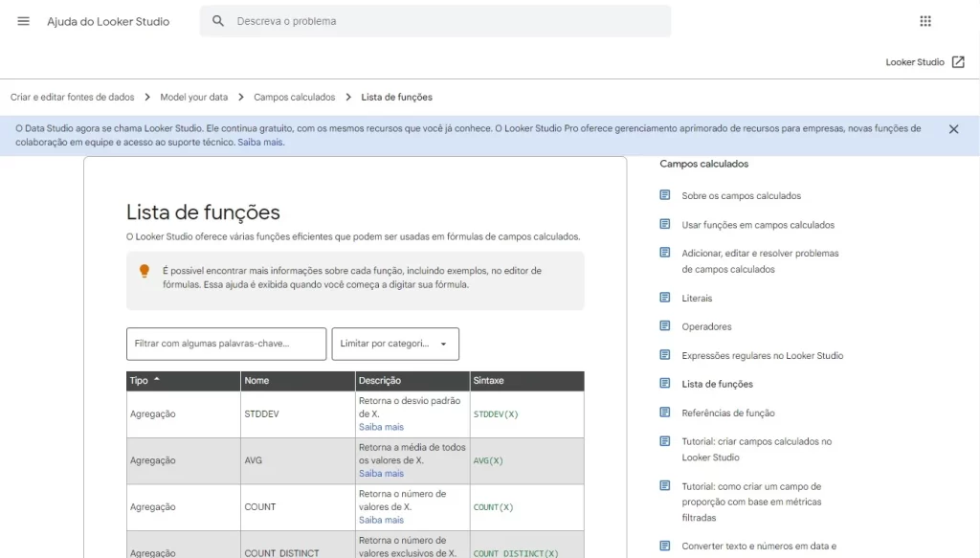Select Lista de funções in sidebar
Screen dimensions: 980x558
coord(718,385)
